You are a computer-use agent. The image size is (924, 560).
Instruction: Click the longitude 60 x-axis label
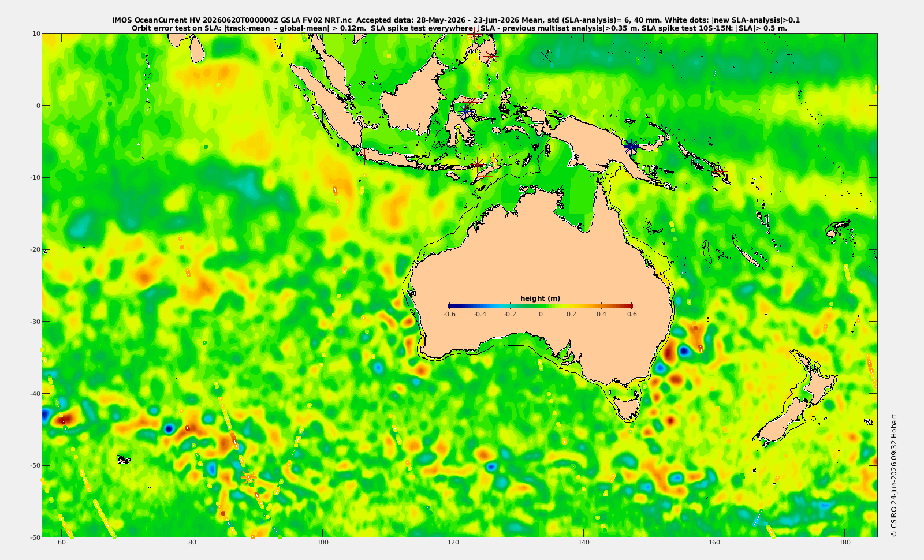pyautogui.click(x=62, y=543)
